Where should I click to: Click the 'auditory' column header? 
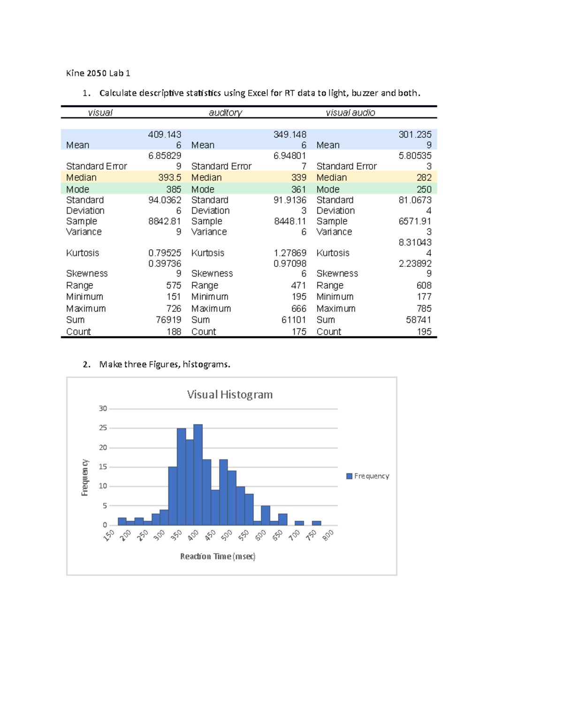pyautogui.click(x=225, y=113)
